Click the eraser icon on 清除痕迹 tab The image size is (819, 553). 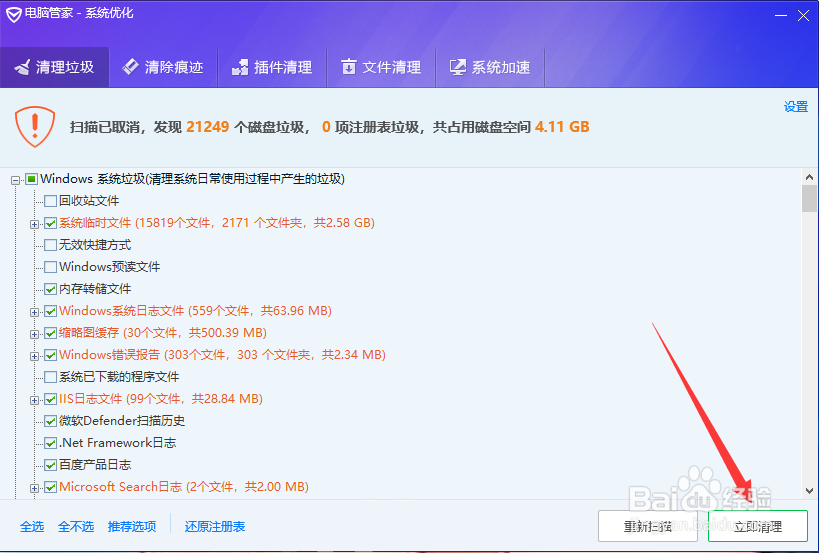coord(130,67)
